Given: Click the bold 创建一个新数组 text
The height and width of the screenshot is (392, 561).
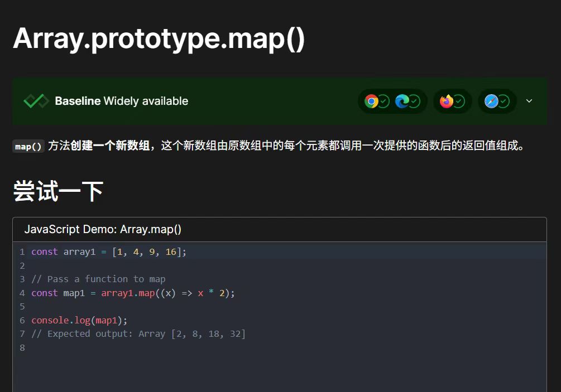Looking at the screenshot, I should 110,146.
